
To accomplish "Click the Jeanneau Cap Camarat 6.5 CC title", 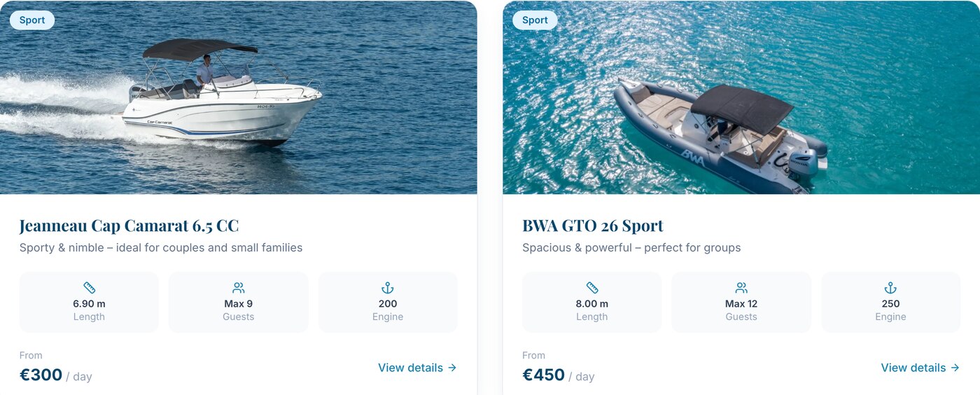I will (x=129, y=226).
